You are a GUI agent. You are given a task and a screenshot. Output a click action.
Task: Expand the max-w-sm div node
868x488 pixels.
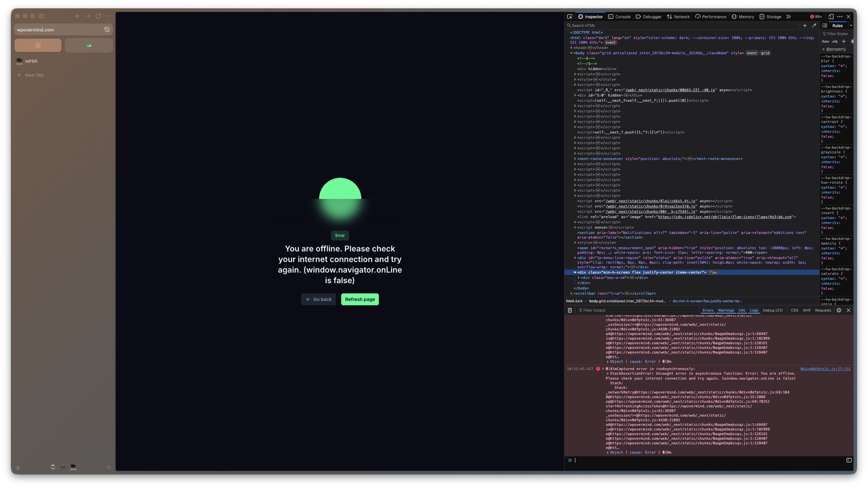tap(579, 278)
